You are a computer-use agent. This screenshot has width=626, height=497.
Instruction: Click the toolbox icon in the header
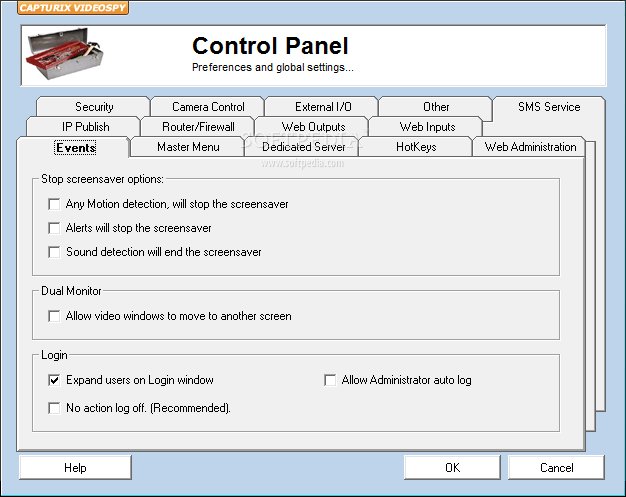click(x=65, y=54)
